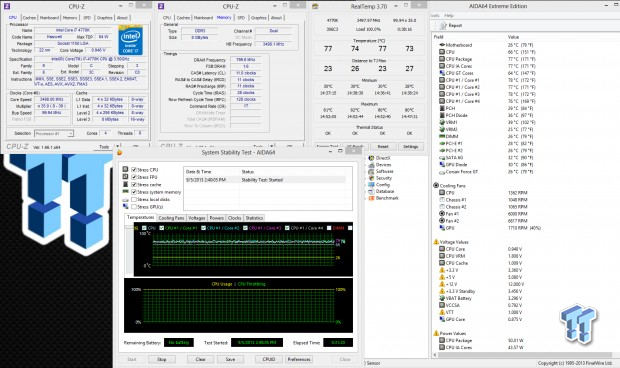The height and width of the screenshot is (368, 620).
Task: Expand the Software tree node in AIDA64
Action: click(365, 172)
